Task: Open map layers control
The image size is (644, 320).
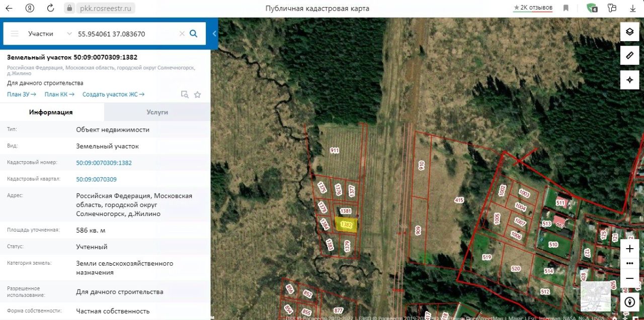Action: pos(629,32)
